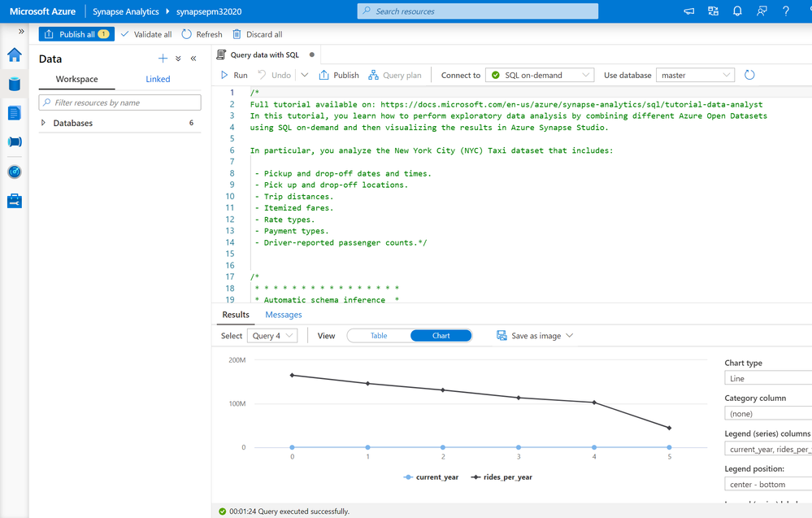Screen dimensions: 812x518
Task: Click the user feedback person icon
Action: pos(762,11)
